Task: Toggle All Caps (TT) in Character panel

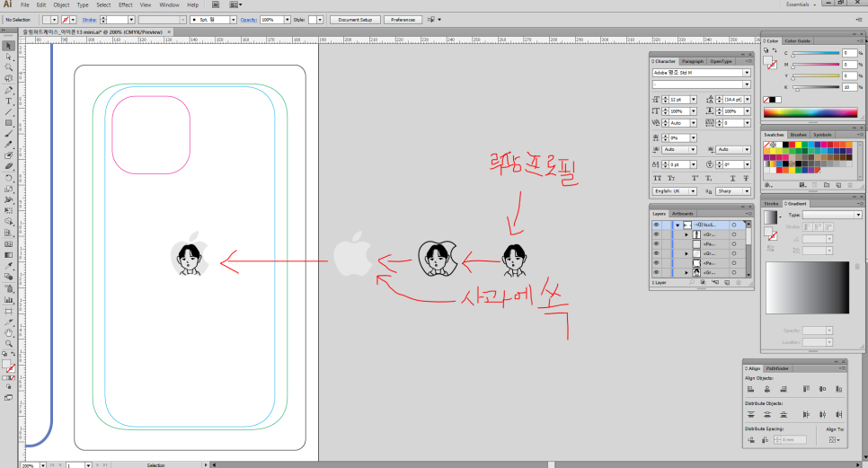Action: (657, 178)
